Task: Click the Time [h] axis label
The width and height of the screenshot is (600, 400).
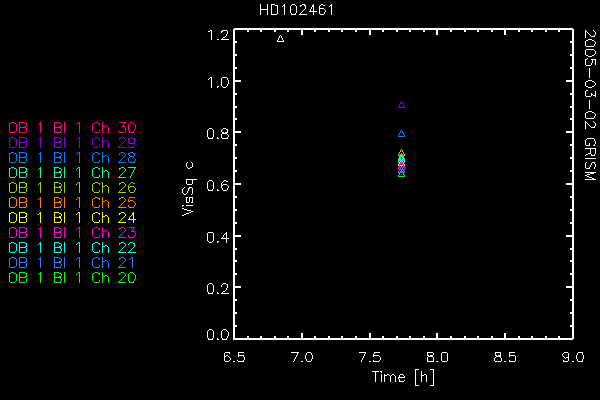Action: click(x=403, y=377)
